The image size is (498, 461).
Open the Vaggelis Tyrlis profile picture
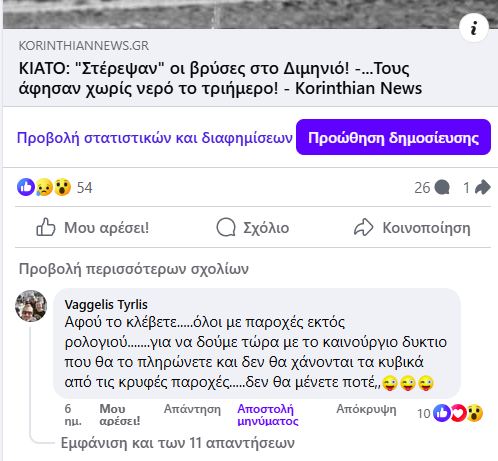click(x=31, y=306)
